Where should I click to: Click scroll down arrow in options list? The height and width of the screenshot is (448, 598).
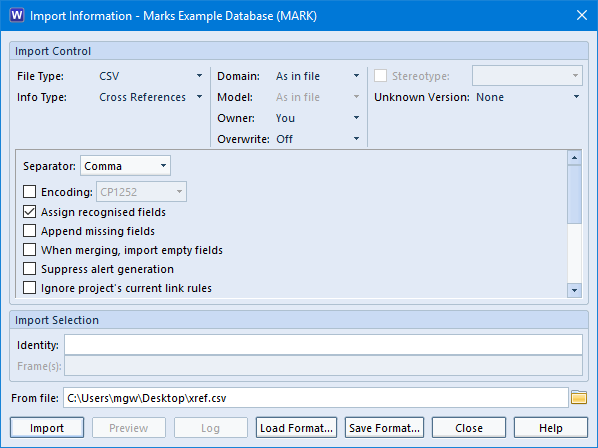574,290
